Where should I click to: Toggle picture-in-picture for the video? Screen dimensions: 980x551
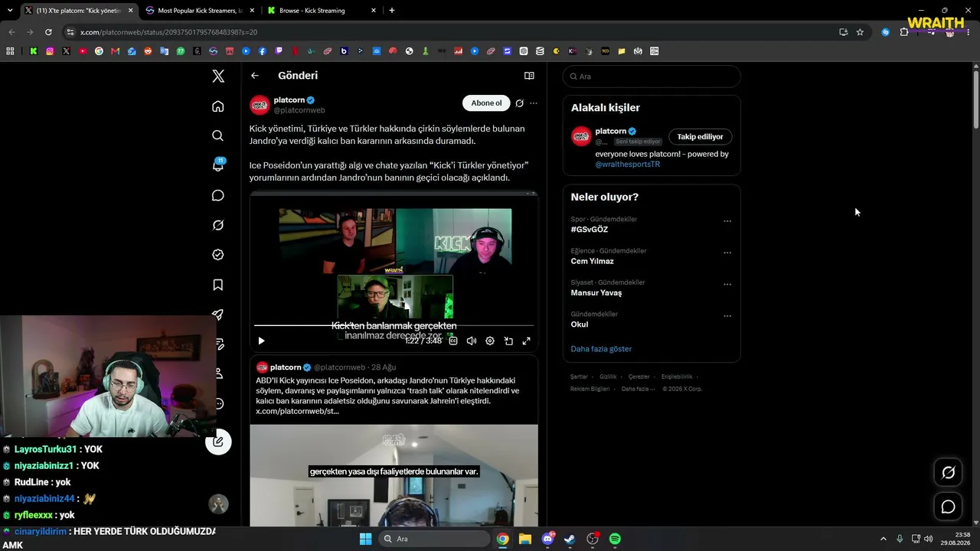(508, 341)
